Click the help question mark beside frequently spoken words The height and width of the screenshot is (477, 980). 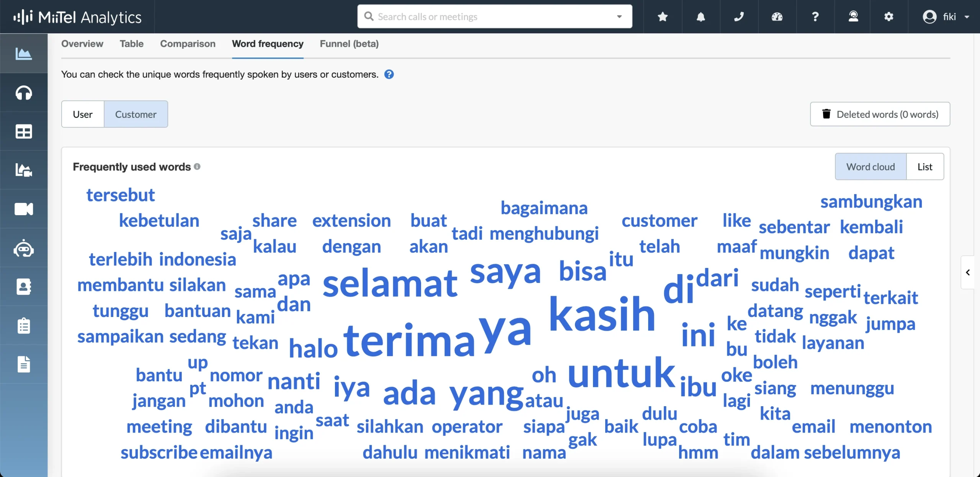point(389,74)
